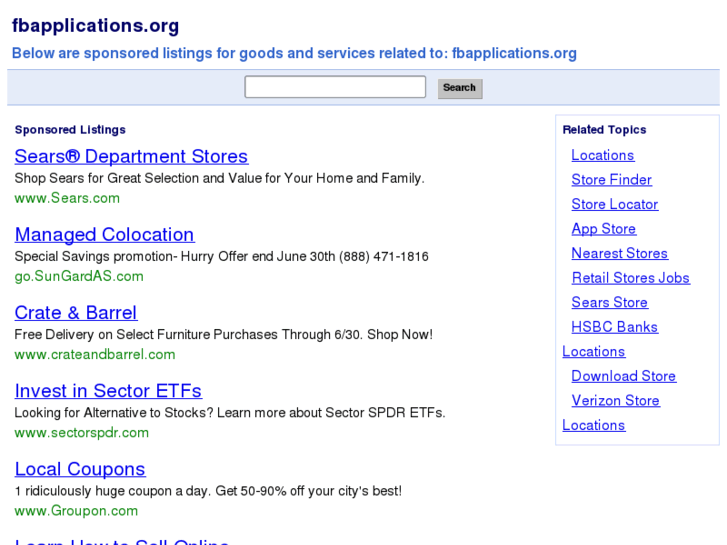Image resolution: width=727 pixels, height=545 pixels.
Task: Open the Local Coupons listing
Action: (80, 469)
